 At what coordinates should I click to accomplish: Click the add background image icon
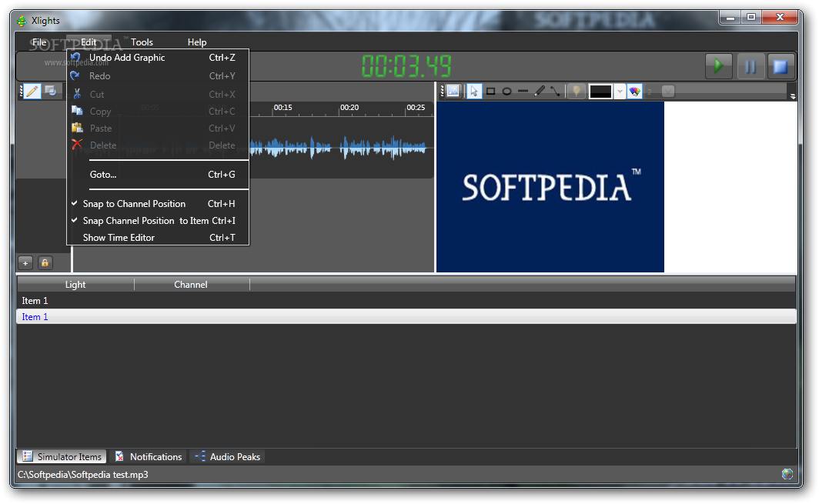tap(453, 91)
